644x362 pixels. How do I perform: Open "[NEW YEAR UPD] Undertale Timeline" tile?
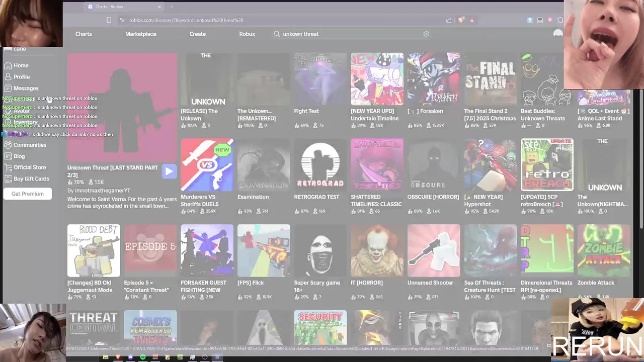tap(377, 90)
